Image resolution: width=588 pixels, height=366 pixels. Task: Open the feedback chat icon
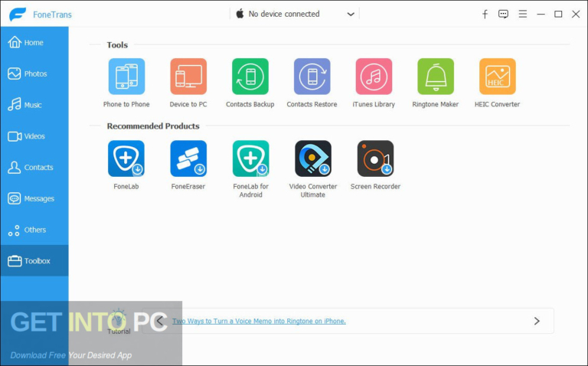[503, 15]
